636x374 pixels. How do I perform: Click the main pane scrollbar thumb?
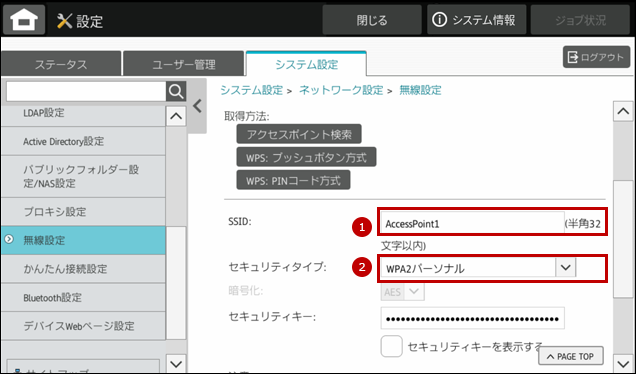(623, 239)
